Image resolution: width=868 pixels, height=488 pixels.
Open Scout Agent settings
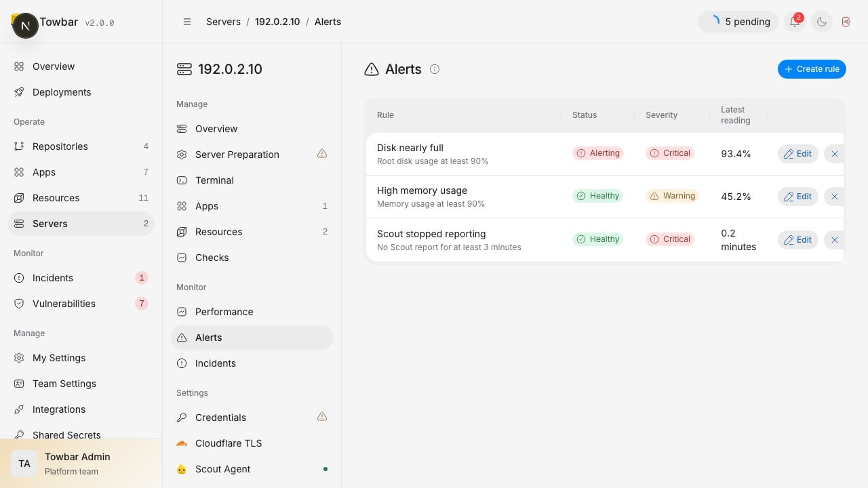coord(252,469)
